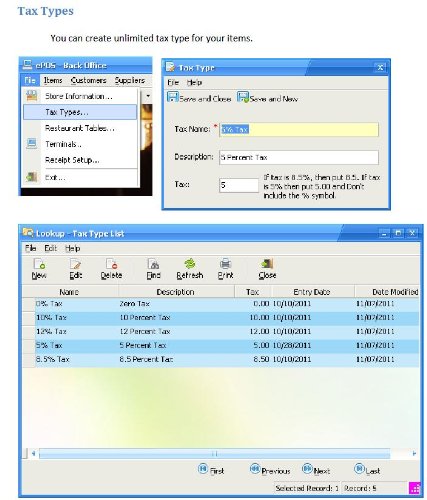The image size is (427, 500).
Task: Select the '8.5% Tax' row
Action: point(221,360)
